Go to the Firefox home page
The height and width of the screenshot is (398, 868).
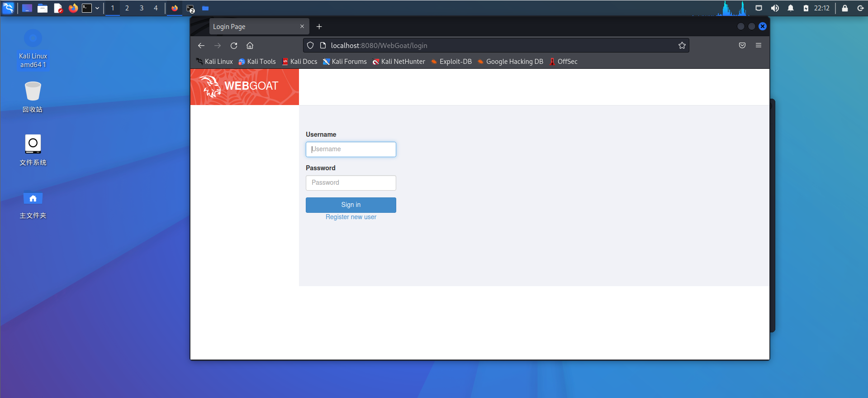[250, 45]
